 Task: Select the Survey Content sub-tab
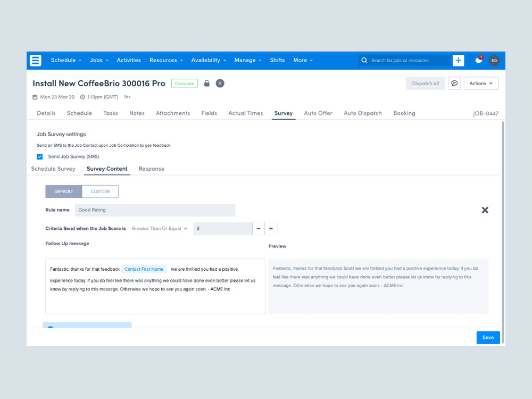point(107,169)
